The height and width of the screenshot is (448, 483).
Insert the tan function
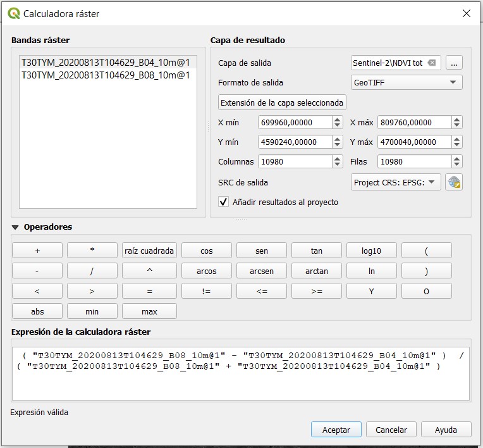(317, 251)
